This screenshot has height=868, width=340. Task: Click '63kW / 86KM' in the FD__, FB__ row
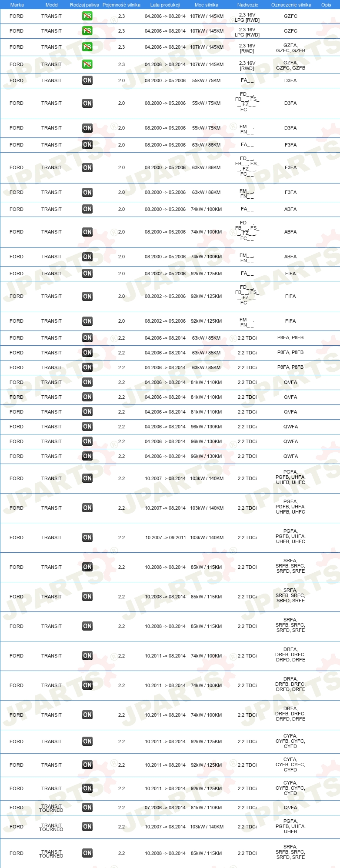pyautogui.click(x=207, y=167)
